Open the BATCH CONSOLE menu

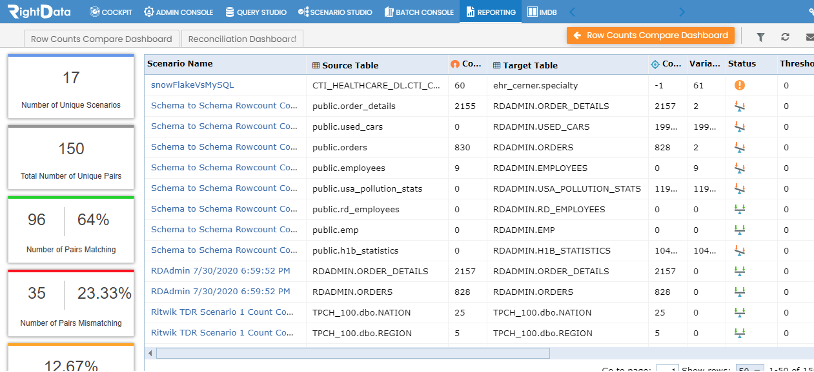(x=419, y=12)
